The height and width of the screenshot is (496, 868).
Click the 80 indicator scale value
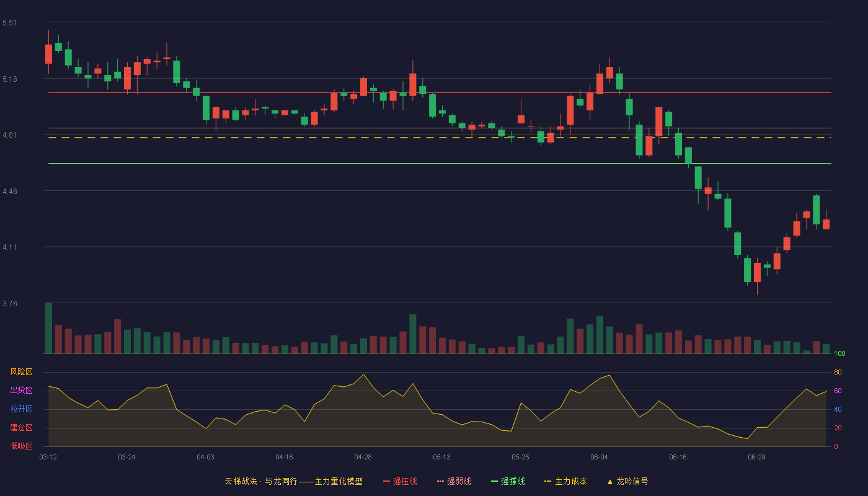point(838,372)
